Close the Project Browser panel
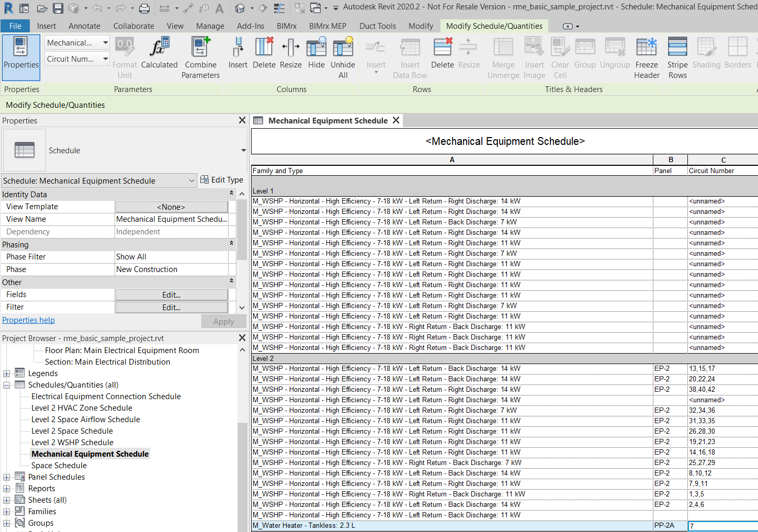This screenshot has height=532, width=758. pyautogui.click(x=242, y=338)
